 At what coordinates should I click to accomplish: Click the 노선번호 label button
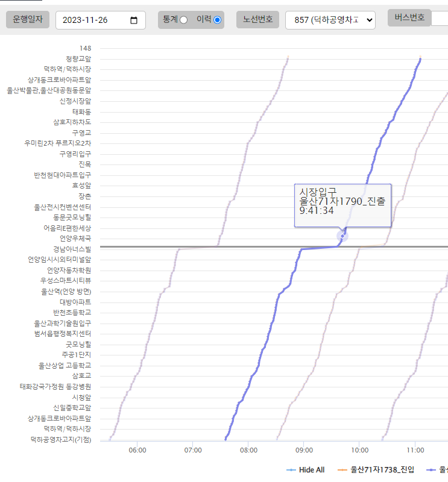coord(257,19)
